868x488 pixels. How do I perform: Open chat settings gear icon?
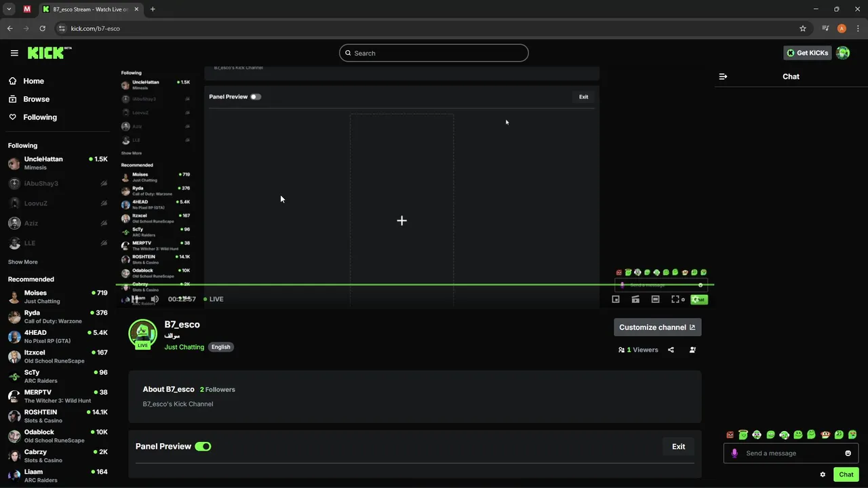click(823, 474)
